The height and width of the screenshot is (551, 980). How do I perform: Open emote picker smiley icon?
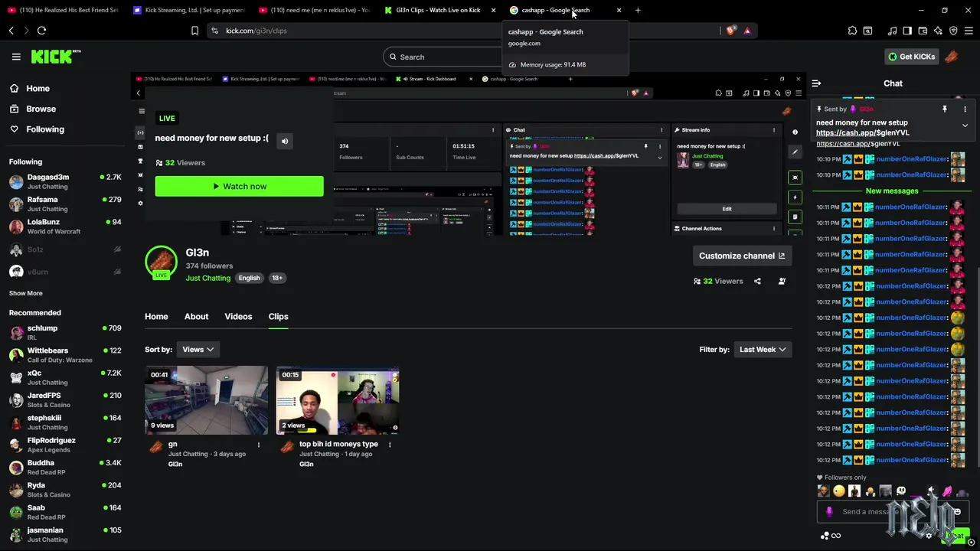click(956, 512)
